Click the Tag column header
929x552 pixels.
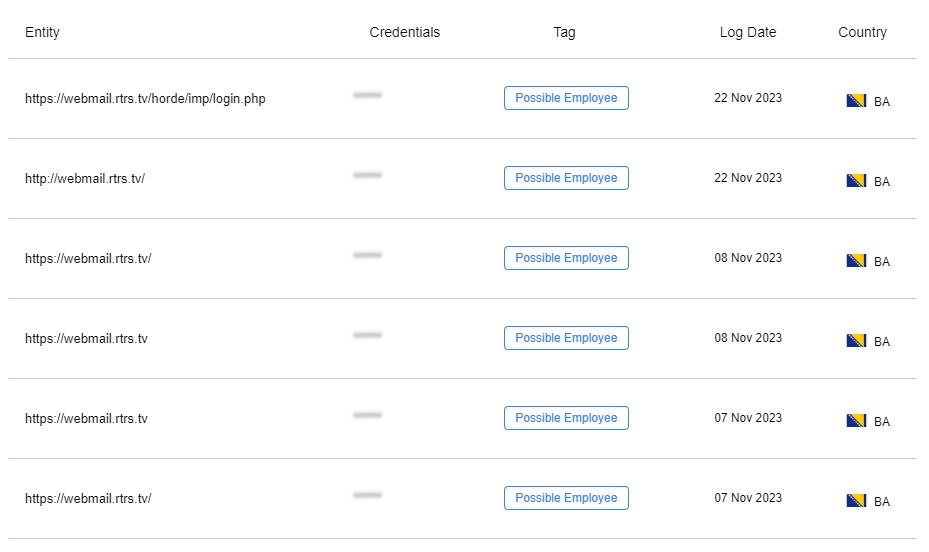(564, 33)
